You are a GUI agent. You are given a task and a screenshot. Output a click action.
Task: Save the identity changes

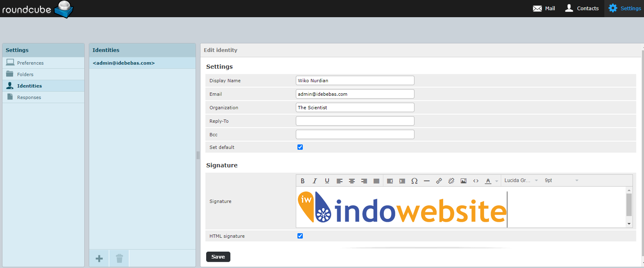pyautogui.click(x=218, y=257)
